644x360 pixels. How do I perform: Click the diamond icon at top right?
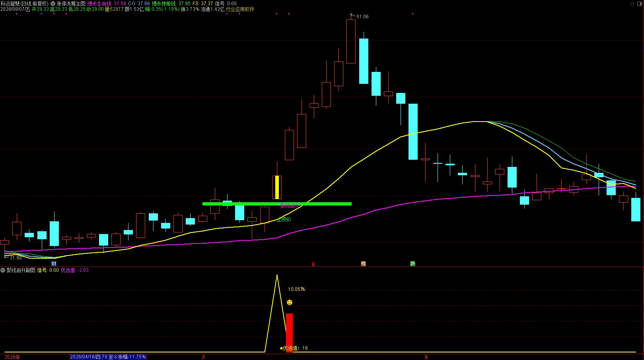coord(632,4)
